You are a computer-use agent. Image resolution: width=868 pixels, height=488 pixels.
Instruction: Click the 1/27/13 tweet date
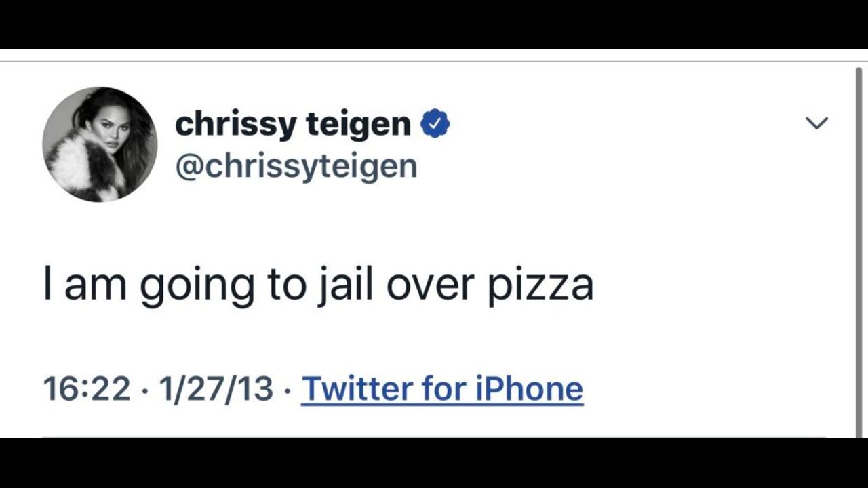216,389
